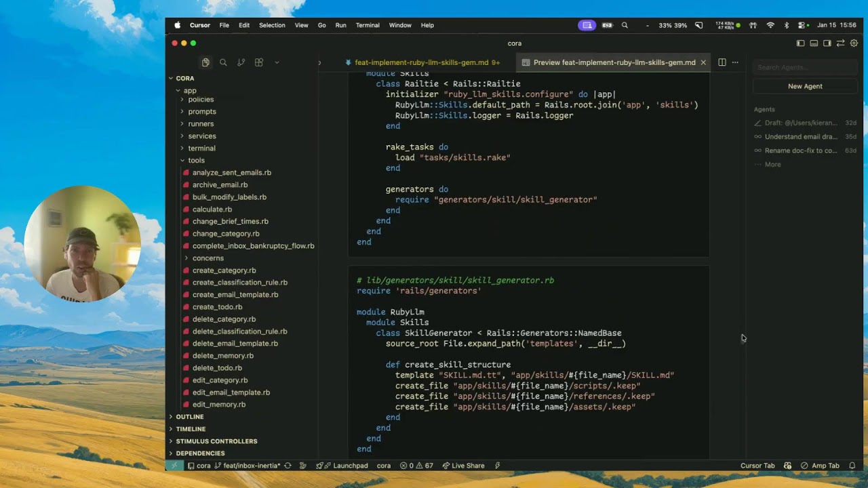Toggle the primary sidebar layout icon
The image size is (868, 488).
tap(800, 43)
